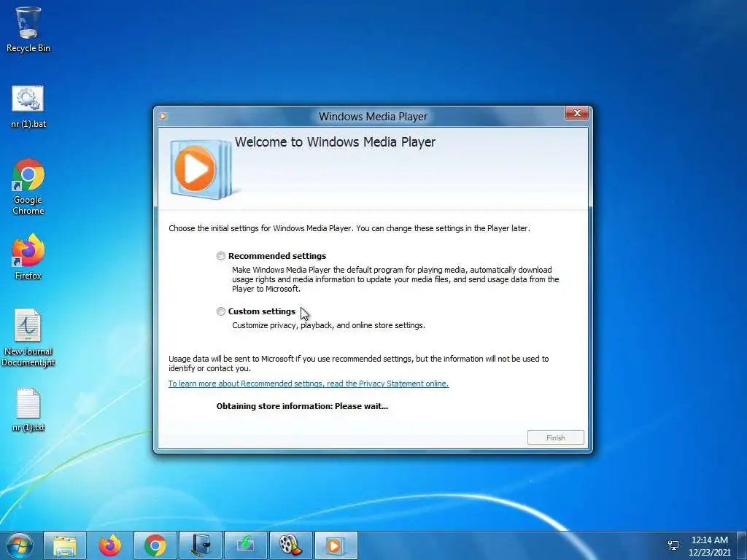Select the nr (1).bat desktop file
This screenshot has height=560, width=747.
pos(28,107)
